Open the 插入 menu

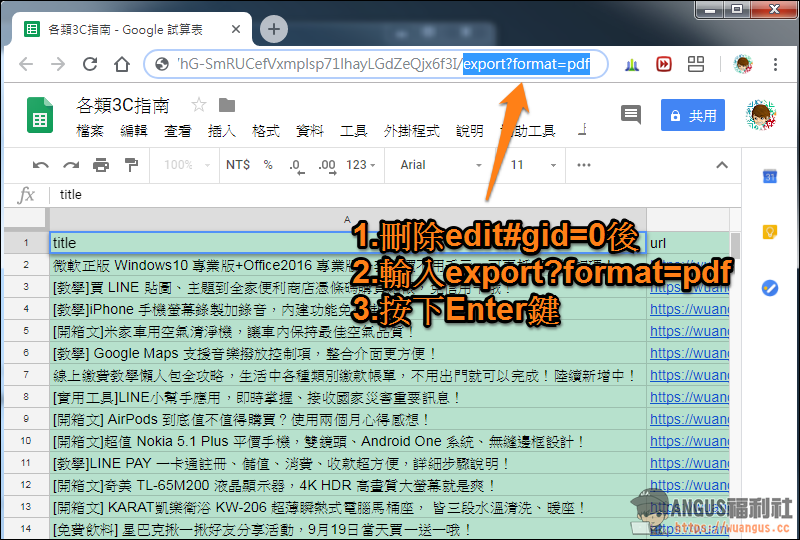pyautogui.click(x=221, y=131)
